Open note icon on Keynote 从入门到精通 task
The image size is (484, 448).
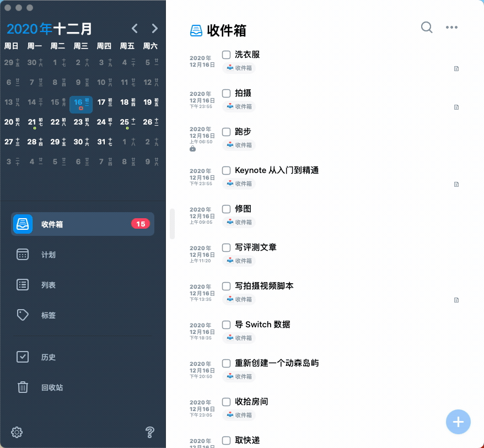point(456,184)
